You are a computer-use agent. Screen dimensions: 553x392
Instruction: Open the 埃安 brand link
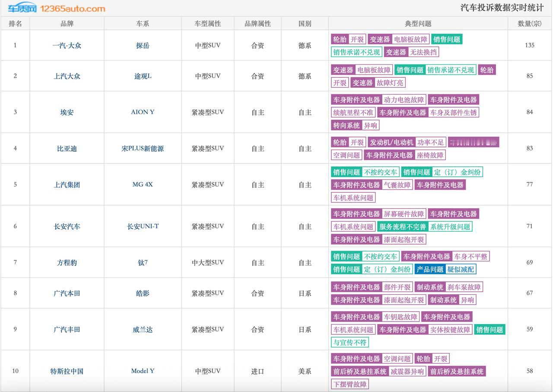67,112
